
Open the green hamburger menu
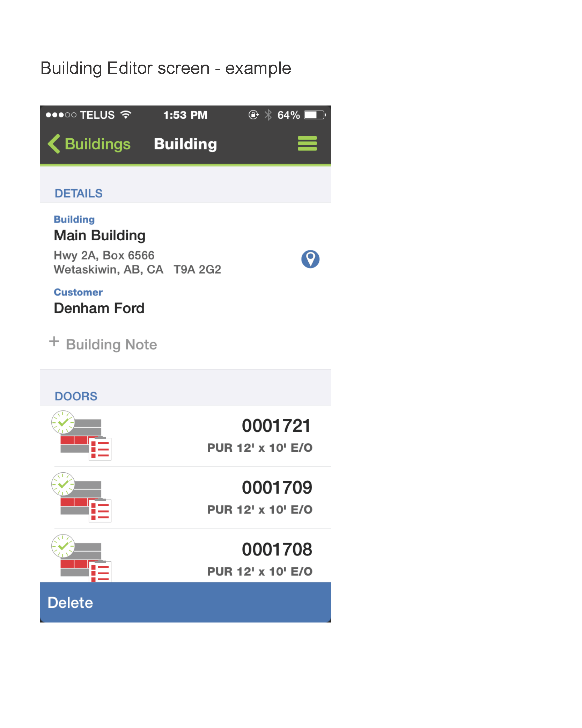pyautogui.click(x=307, y=143)
